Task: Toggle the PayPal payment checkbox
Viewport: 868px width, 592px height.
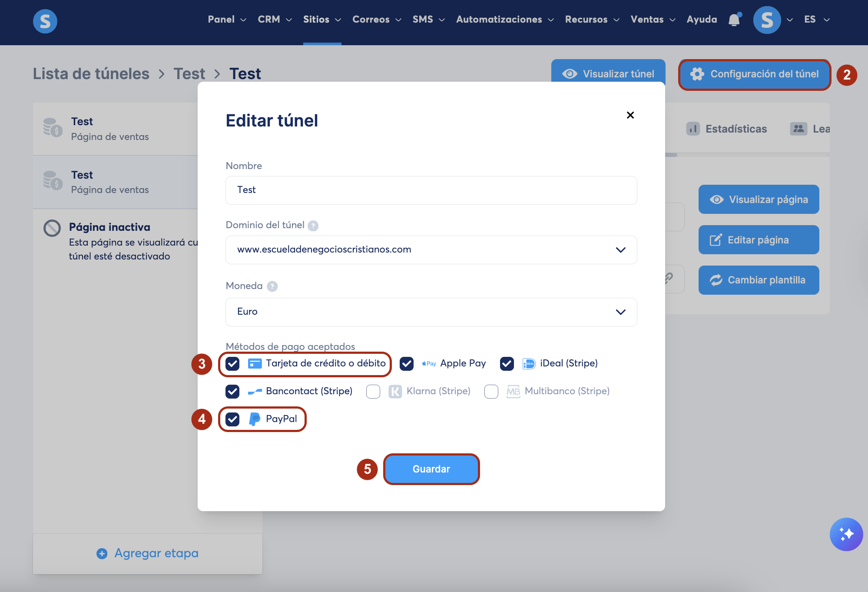Action: pyautogui.click(x=232, y=419)
